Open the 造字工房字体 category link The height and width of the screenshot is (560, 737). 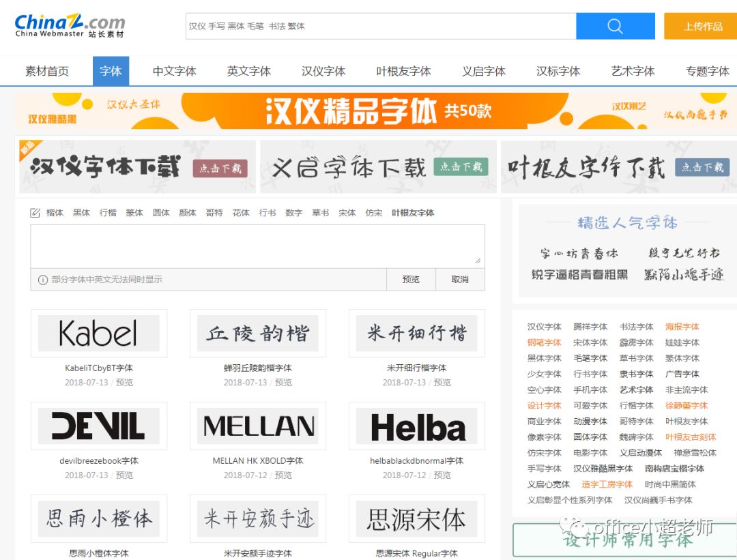click(x=607, y=484)
